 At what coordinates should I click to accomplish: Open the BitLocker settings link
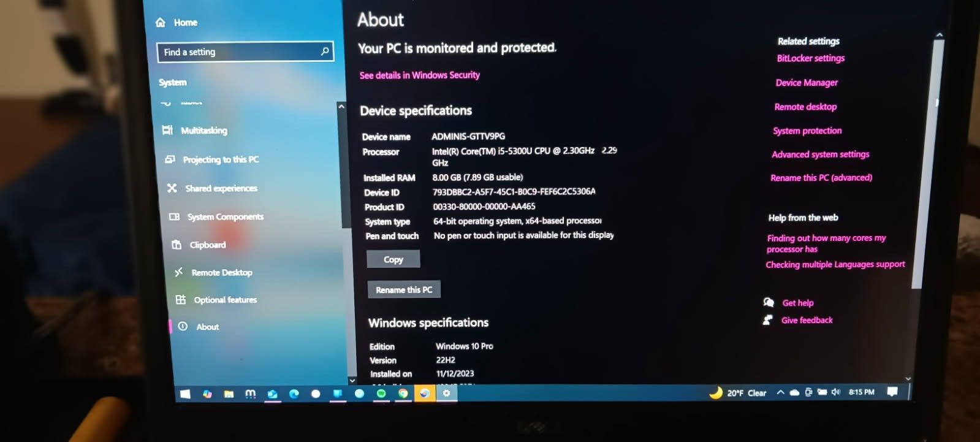810,58
